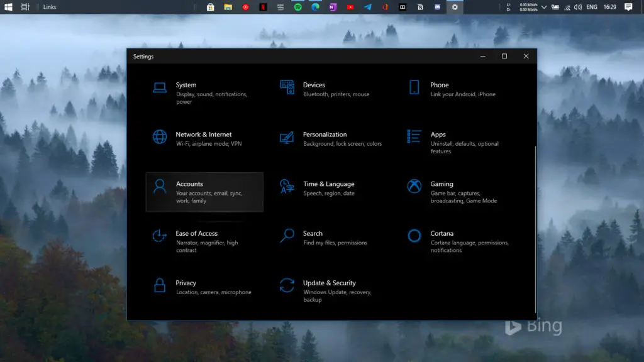Show hidden icons in the system tray
The image size is (644, 362).
[543, 7]
